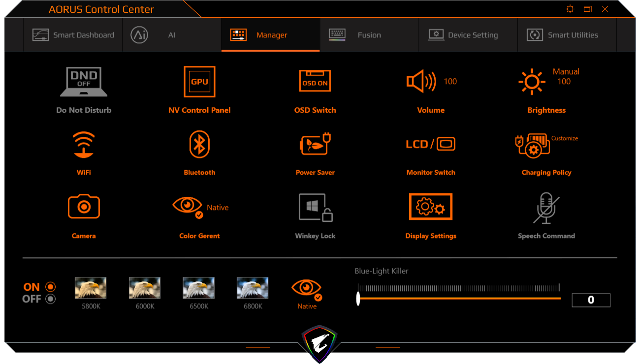Choose the 6500K color temperature thumbnail
The width and height of the screenshot is (640, 364).
[x=199, y=288]
